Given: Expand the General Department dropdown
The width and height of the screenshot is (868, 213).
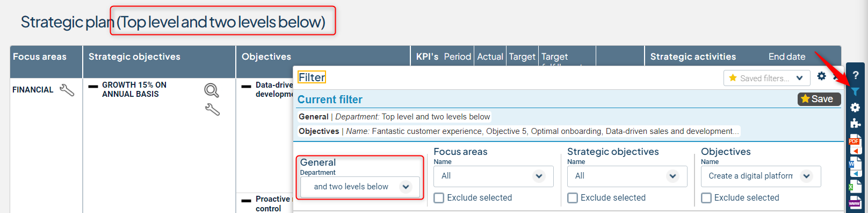Looking at the screenshot, I should pos(360,187).
